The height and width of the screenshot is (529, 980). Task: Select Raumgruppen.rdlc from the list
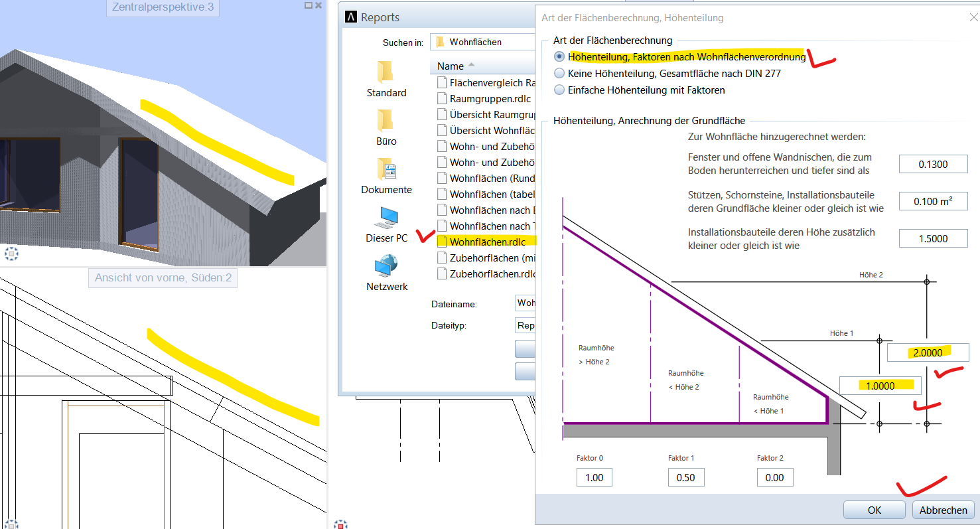490,98
